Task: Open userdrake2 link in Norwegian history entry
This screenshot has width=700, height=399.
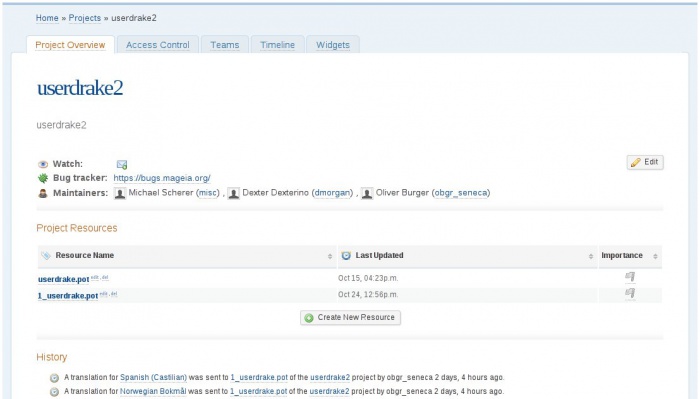Action: (329, 391)
